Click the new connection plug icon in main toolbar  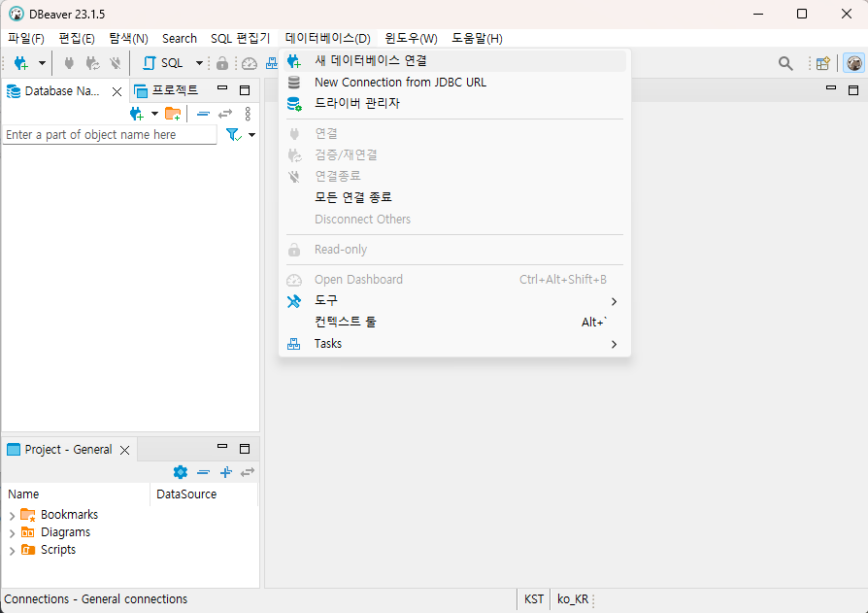tap(20, 63)
